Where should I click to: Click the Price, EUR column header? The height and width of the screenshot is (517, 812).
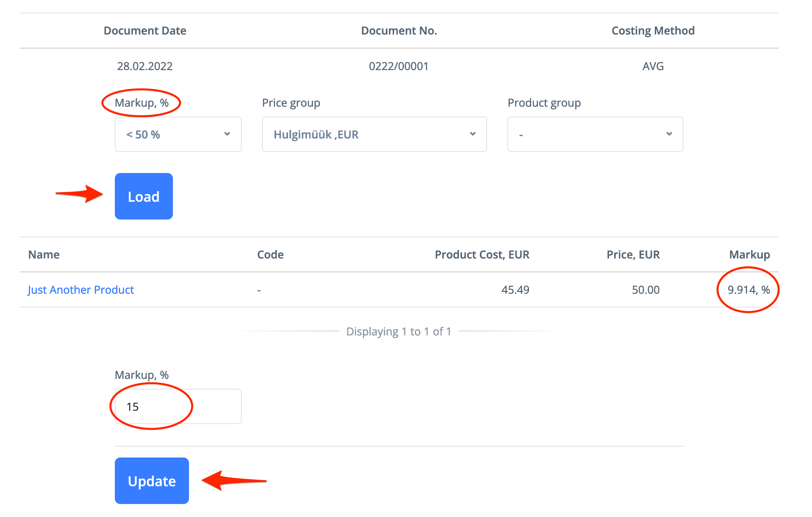tap(633, 255)
